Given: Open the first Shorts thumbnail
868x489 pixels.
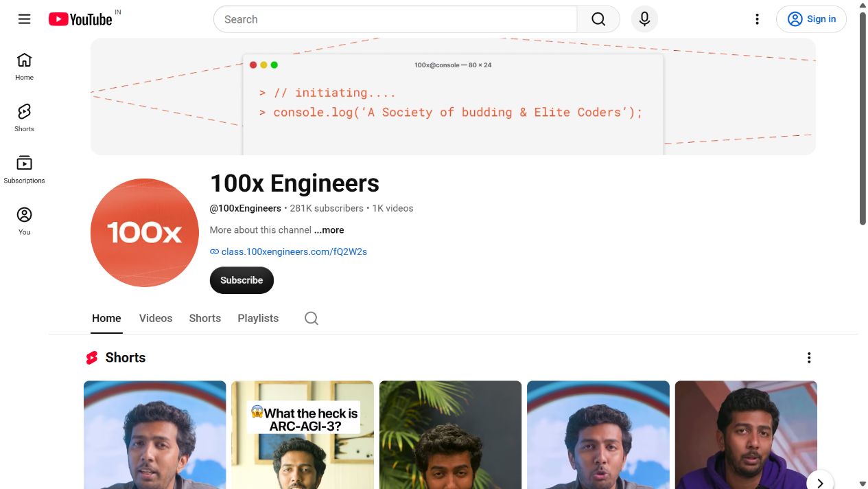Looking at the screenshot, I should 154,435.
